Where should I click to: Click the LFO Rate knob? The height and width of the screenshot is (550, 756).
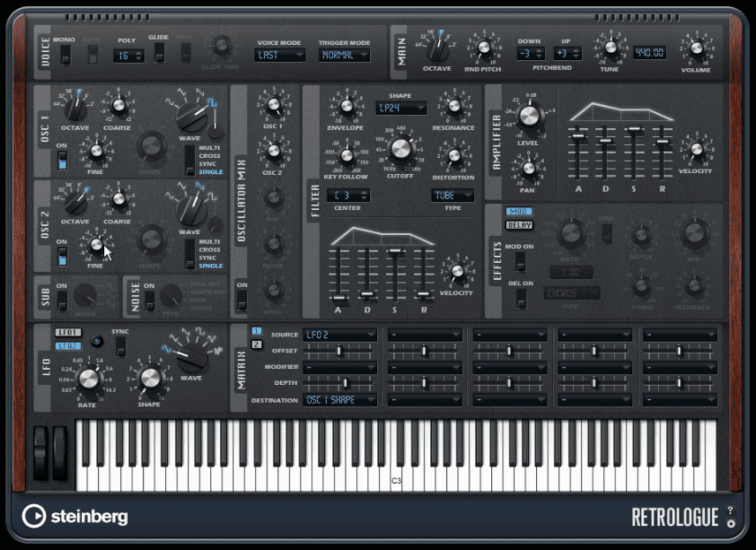pos(88,379)
